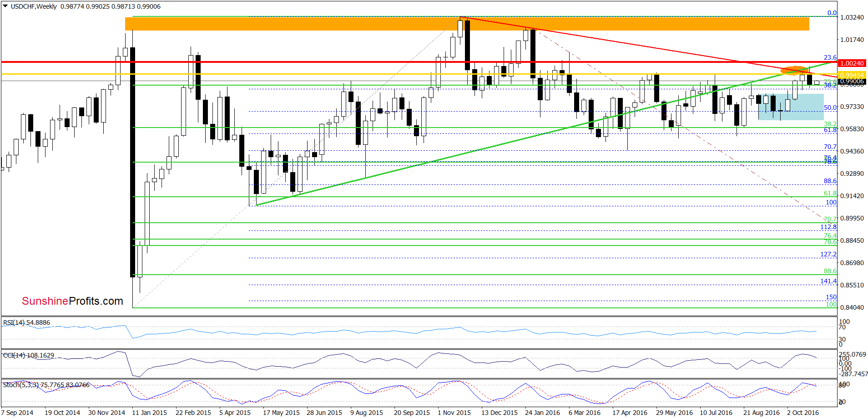Click the 1 Nov 2015 date label
Image resolution: width=868 pixels, height=419 pixels.
tap(454, 413)
